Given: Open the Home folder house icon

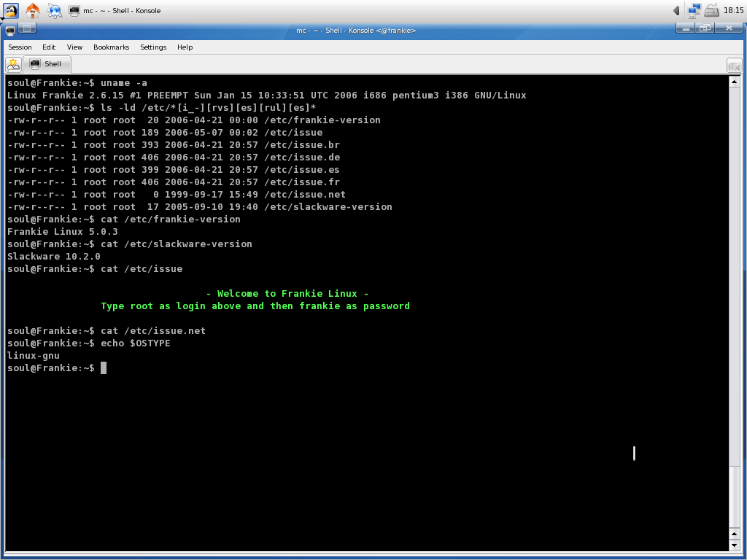Looking at the screenshot, I should click(x=32, y=10).
